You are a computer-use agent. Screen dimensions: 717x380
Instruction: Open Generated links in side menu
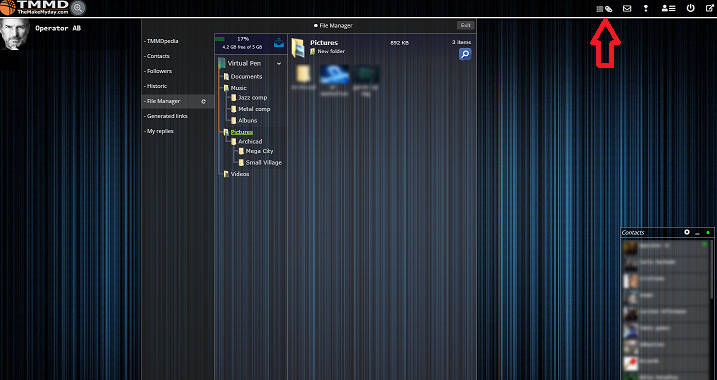[166, 116]
